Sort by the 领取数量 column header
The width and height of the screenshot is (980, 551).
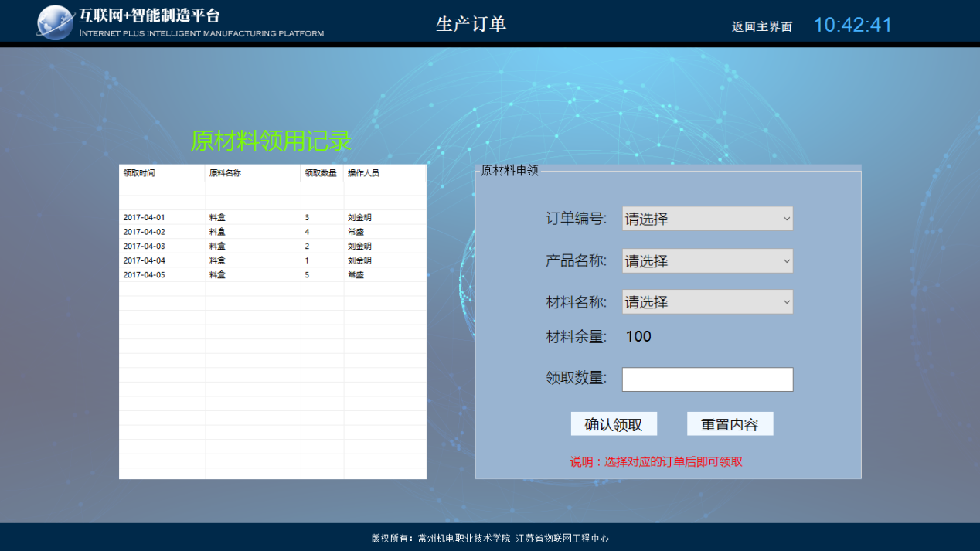pyautogui.click(x=321, y=173)
